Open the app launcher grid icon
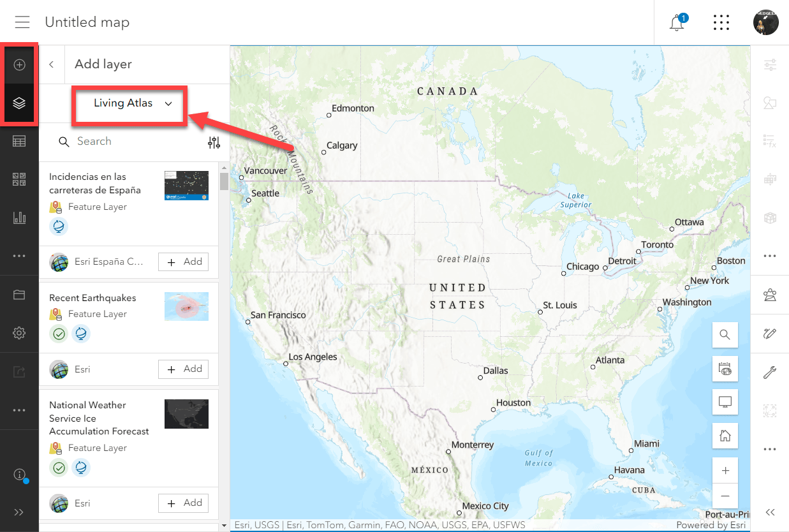The image size is (789, 532). point(721,23)
